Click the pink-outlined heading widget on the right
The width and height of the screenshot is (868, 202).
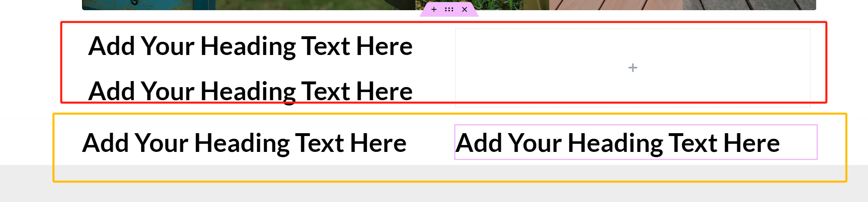pyautogui.click(x=636, y=142)
